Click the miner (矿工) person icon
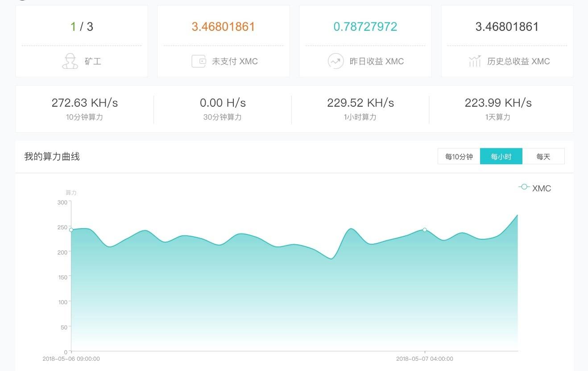The image size is (588, 371). [70, 61]
